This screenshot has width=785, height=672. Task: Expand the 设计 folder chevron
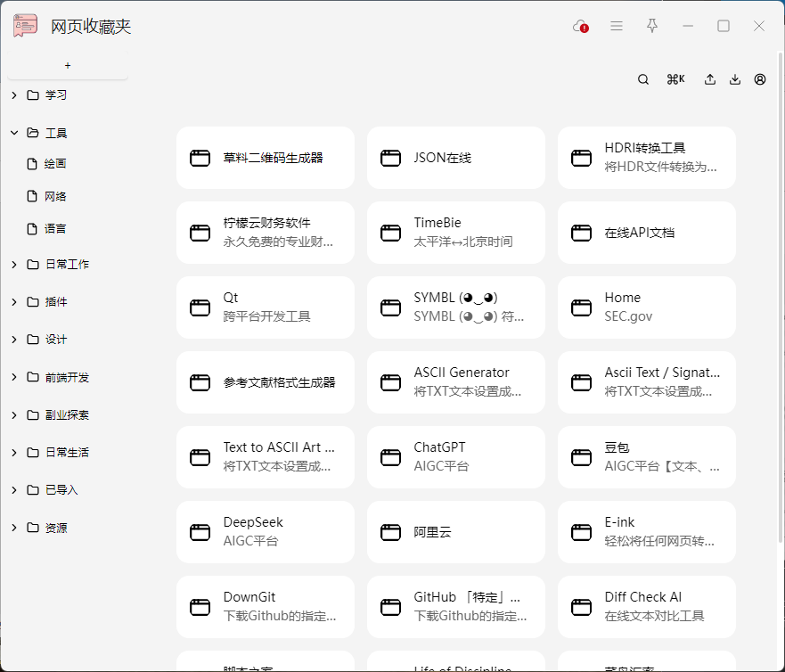click(14, 340)
